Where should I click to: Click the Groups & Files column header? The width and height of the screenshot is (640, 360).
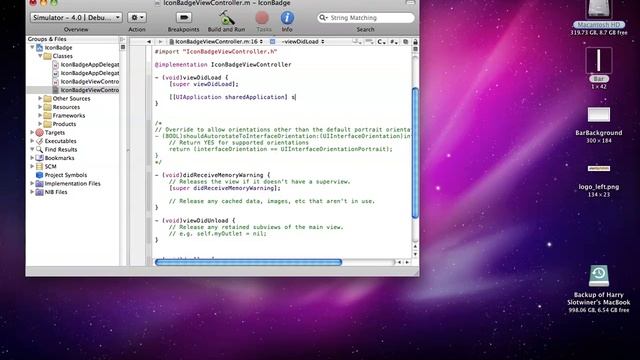[x=73, y=39]
